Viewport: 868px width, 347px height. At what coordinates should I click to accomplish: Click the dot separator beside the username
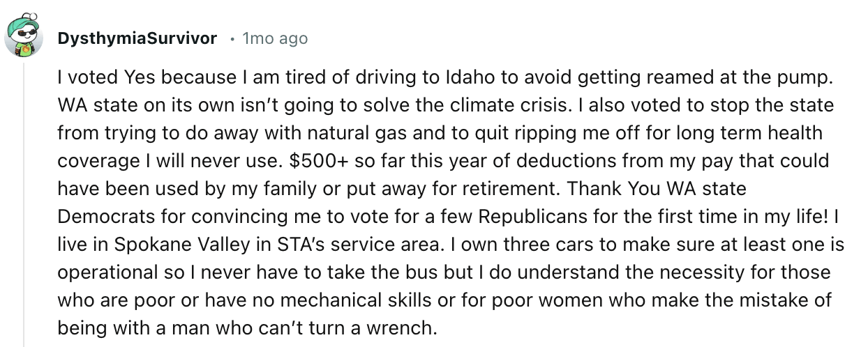pos(232,39)
